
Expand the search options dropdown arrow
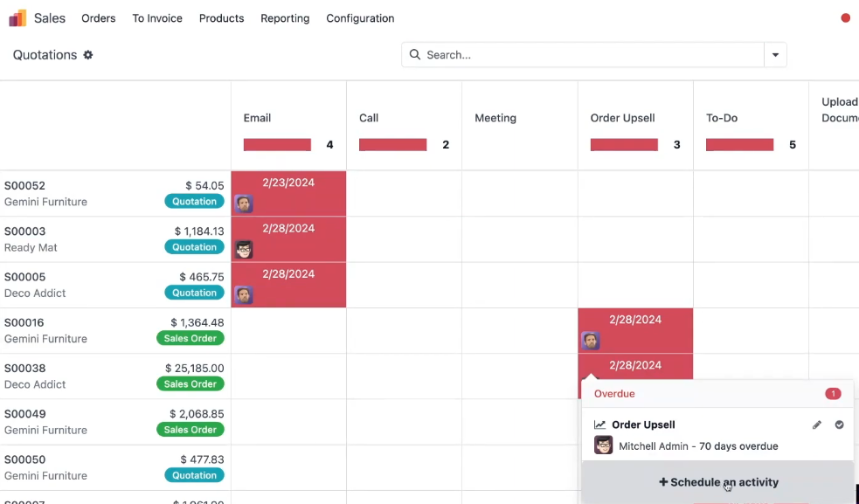click(775, 55)
